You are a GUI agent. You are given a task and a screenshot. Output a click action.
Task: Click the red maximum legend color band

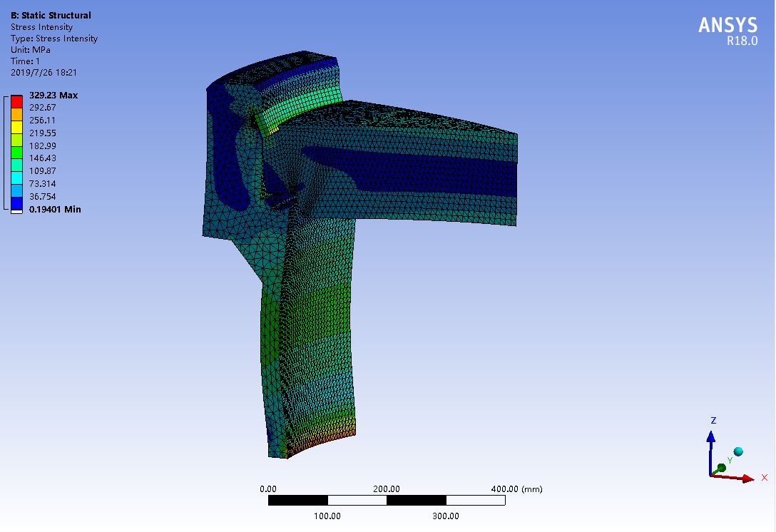point(17,101)
